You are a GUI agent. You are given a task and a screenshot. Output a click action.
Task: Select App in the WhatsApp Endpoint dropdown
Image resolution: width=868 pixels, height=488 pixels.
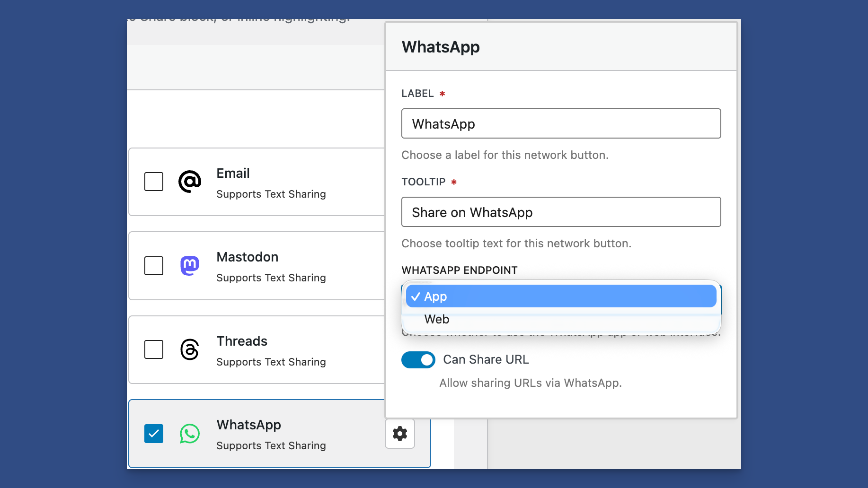[x=561, y=296]
